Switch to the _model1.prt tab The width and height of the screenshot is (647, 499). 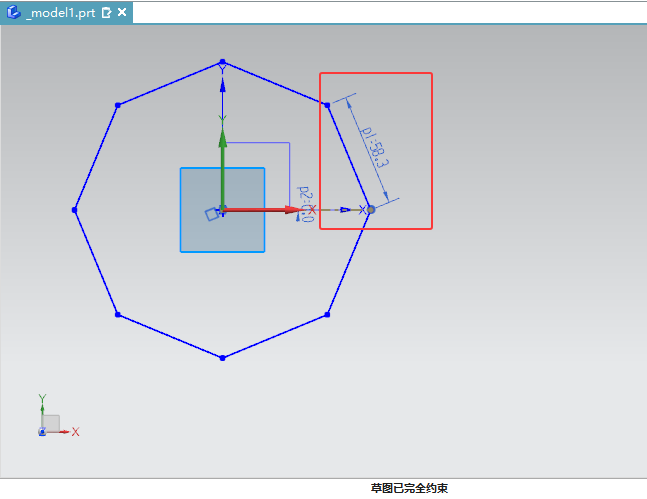[x=66, y=13]
